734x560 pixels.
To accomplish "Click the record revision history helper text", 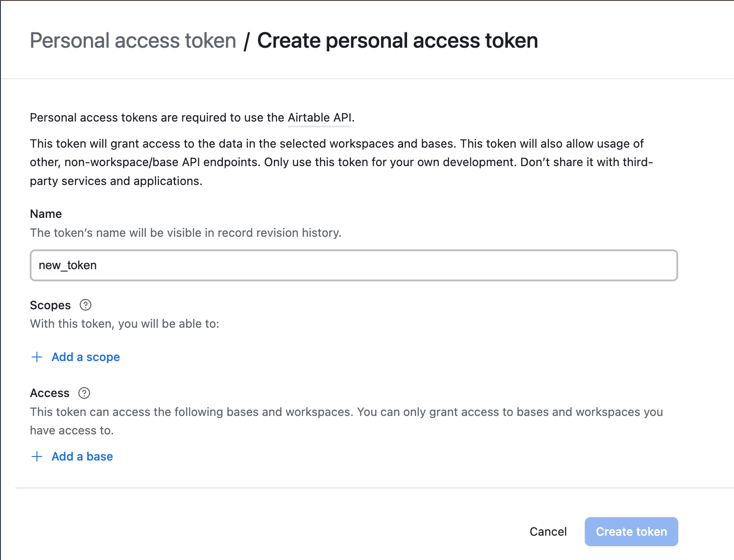I will click(186, 233).
